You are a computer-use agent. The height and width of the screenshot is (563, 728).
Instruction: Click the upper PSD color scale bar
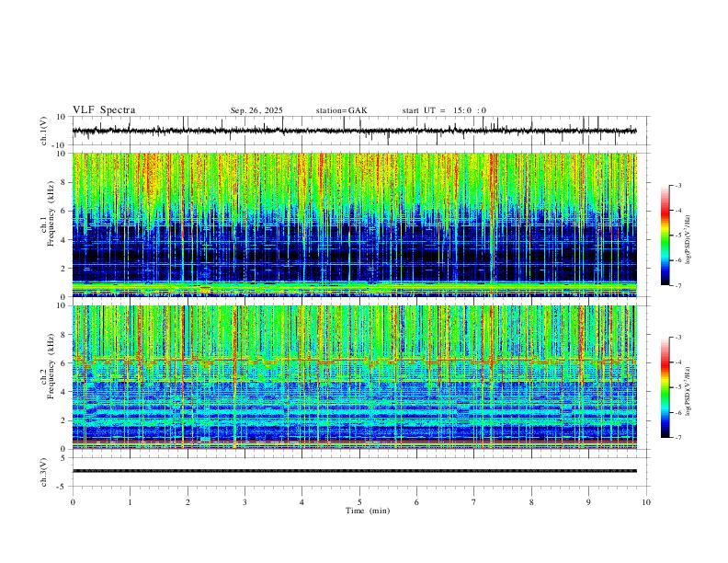tap(665, 236)
